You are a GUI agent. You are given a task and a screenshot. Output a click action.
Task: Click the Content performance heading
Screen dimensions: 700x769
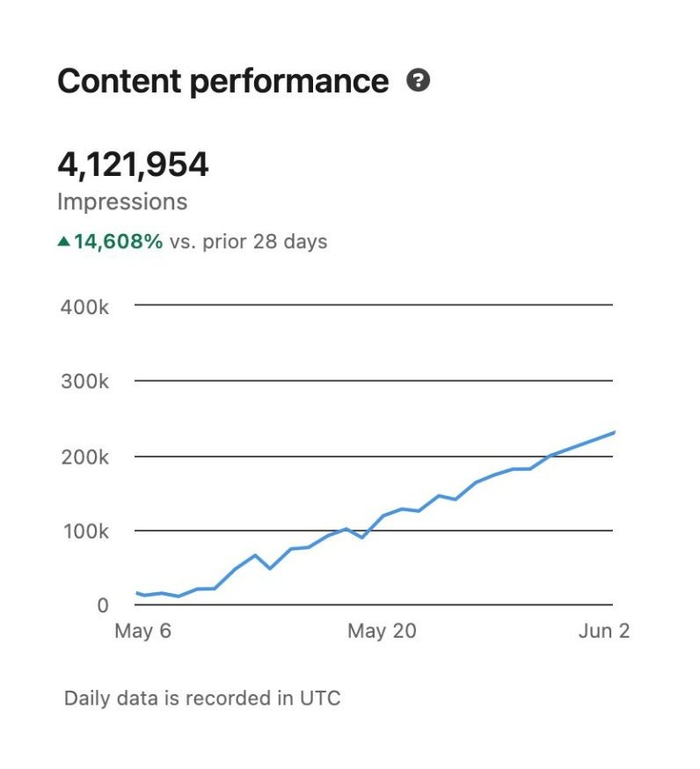point(222,81)
